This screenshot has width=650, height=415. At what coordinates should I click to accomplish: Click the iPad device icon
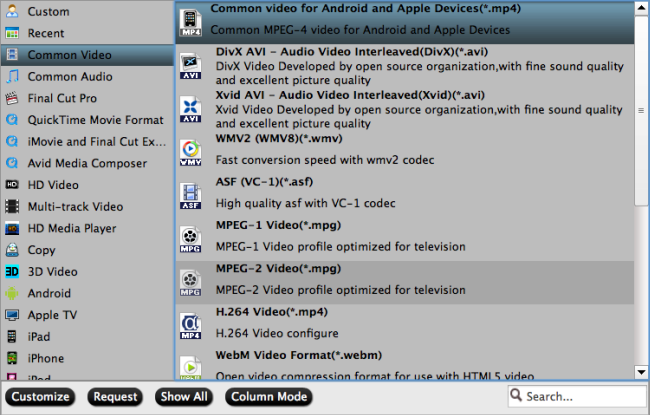pos(12,337)
